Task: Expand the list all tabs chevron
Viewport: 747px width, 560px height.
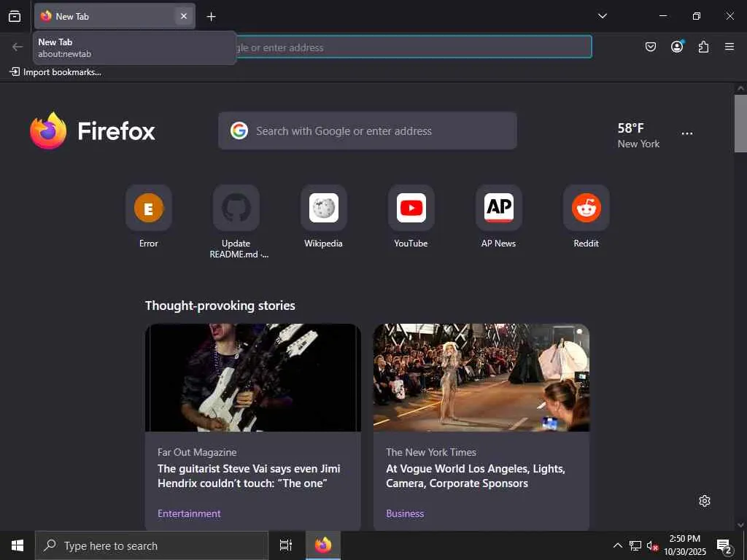Action: pos(602,16)
